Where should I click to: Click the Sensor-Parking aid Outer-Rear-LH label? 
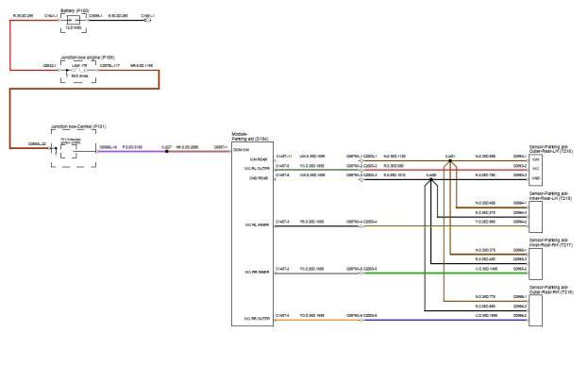tap(551, 149)
